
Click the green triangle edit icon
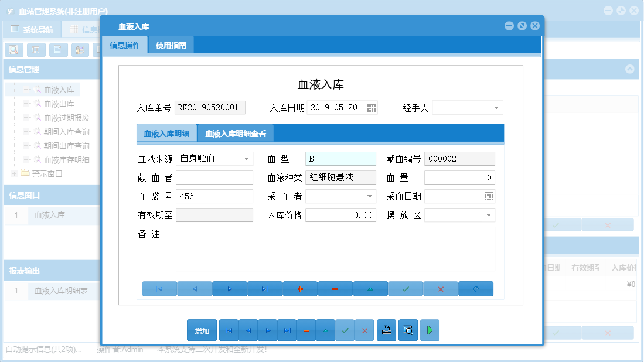370,288
